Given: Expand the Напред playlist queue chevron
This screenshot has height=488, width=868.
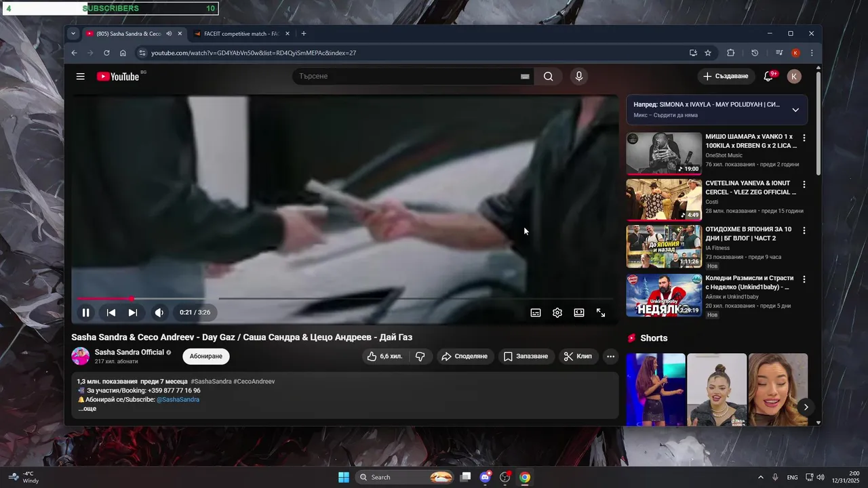Looking at the screenshot, I should (795, 110).
